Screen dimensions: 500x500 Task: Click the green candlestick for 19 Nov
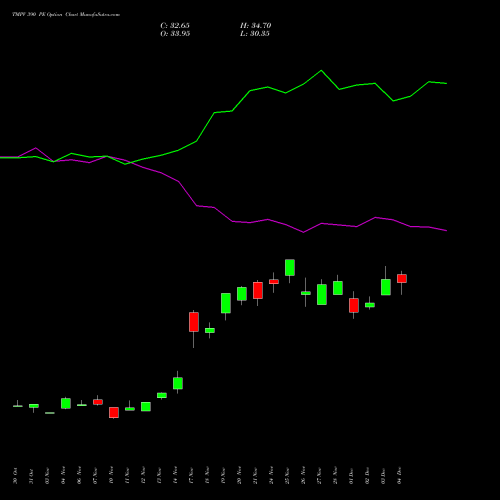[226, 303]
